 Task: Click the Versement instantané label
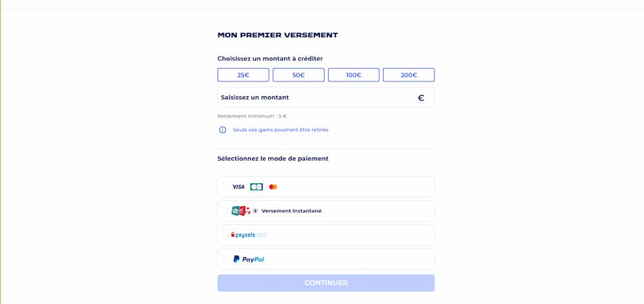[291, 211]
